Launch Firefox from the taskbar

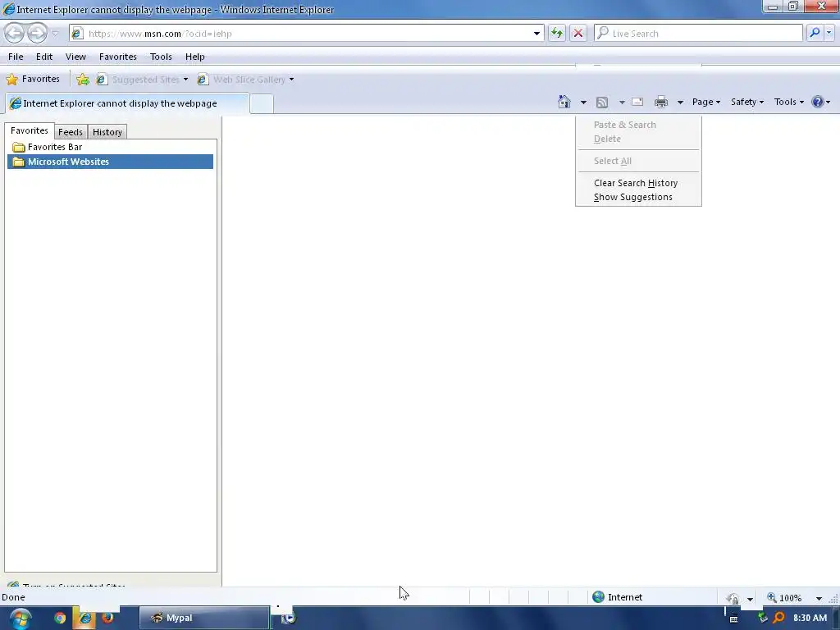107,618
